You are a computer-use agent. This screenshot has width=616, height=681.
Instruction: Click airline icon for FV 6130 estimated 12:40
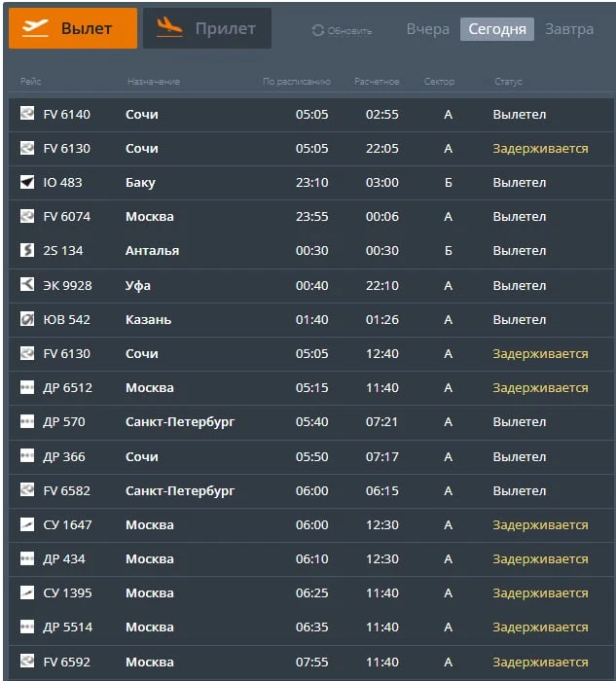(x=27, y=352)
